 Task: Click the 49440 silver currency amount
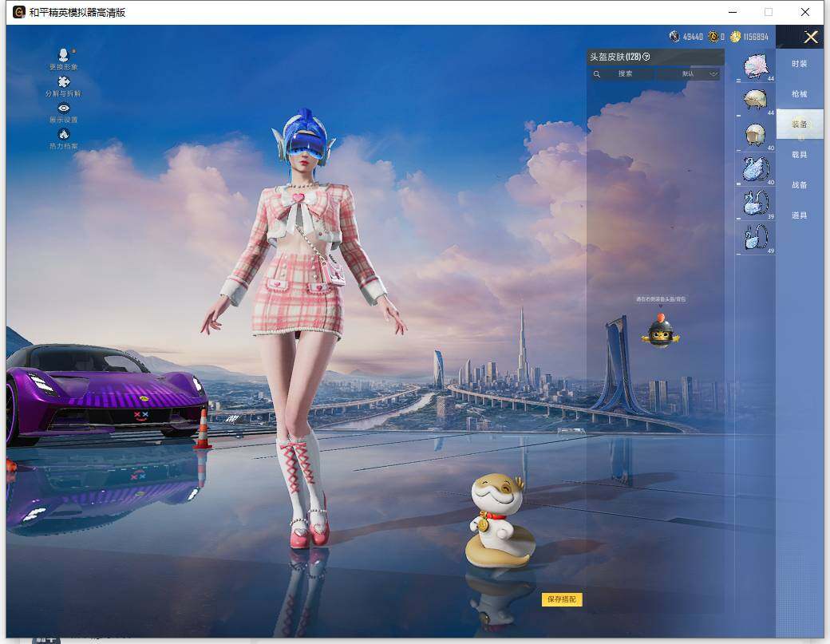(x=693, y=37)
